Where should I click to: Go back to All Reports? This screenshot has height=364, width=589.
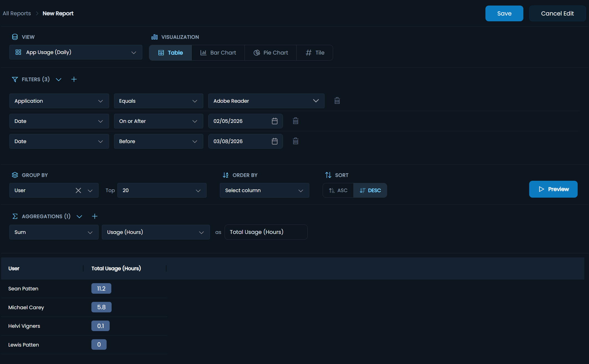click(17, 14)
